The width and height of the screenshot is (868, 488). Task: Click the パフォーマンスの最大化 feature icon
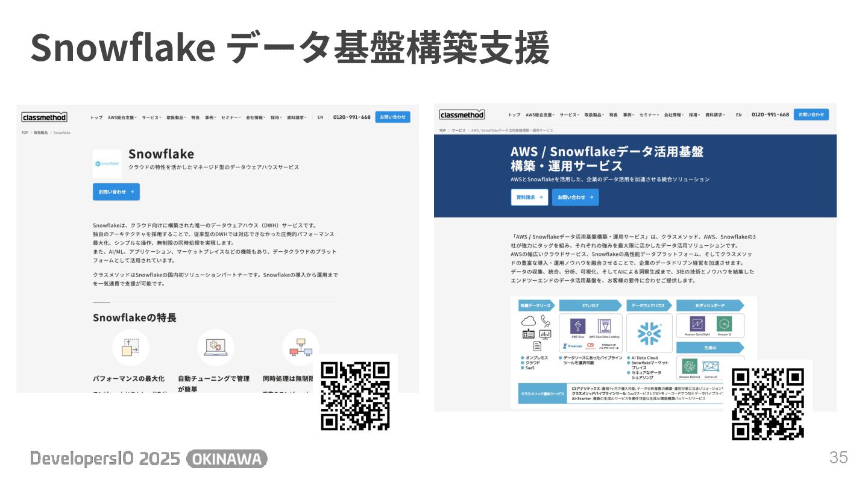(130, 348)
